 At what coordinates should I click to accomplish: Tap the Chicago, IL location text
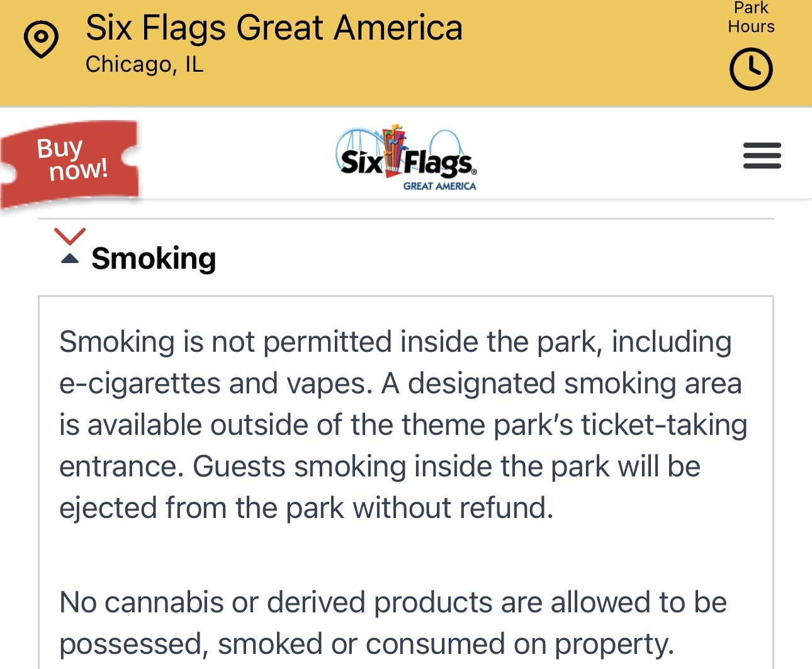145,64
